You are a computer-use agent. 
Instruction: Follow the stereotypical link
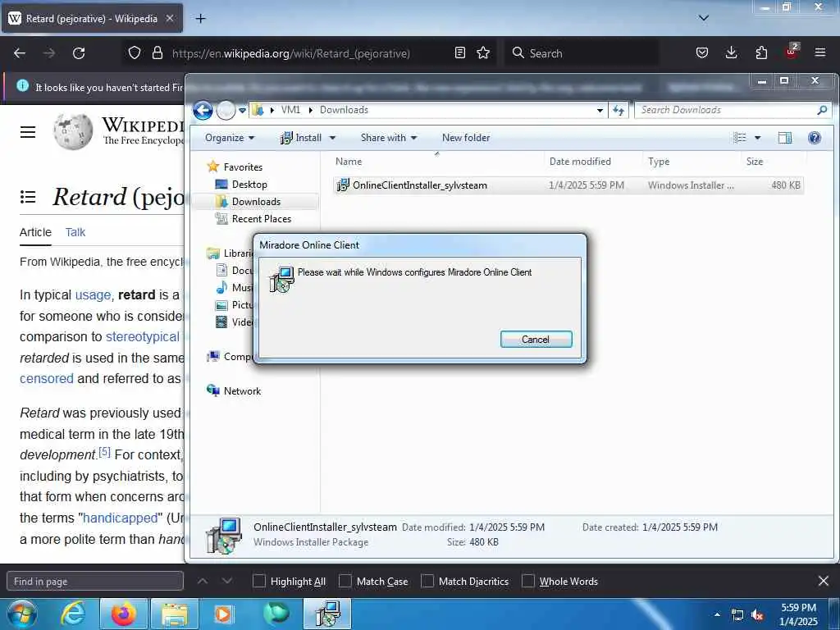point(143,337)
